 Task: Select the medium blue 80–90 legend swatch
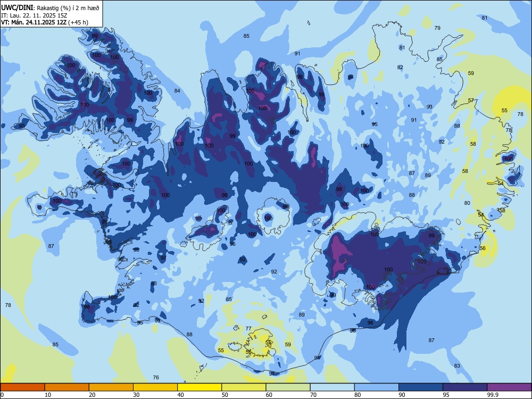click(377, 387)
